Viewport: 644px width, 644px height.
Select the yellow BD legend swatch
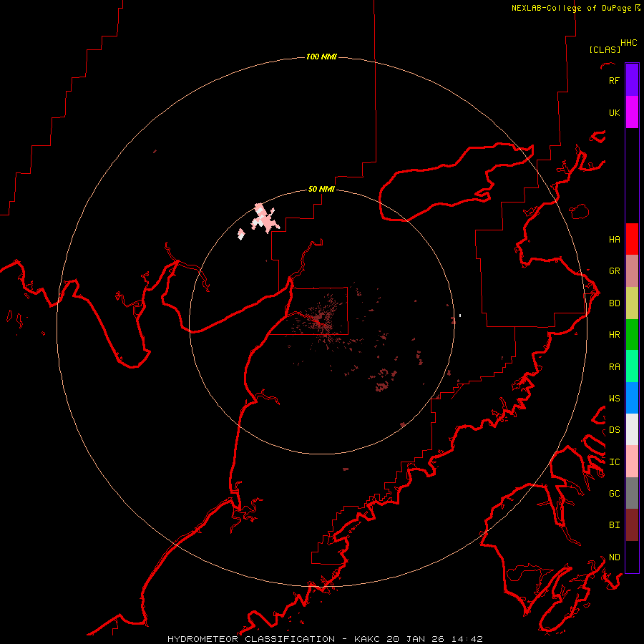coord(632,303)
